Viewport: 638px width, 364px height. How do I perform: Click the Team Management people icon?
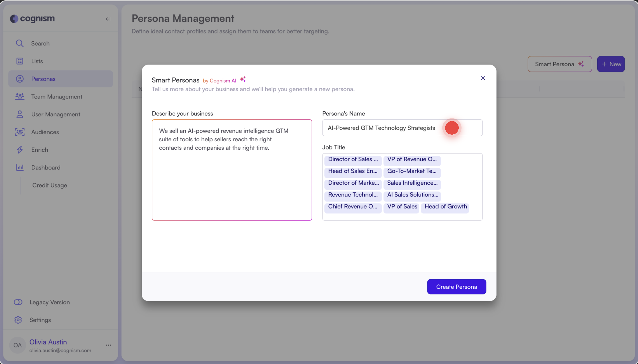(x=20, y=97)
